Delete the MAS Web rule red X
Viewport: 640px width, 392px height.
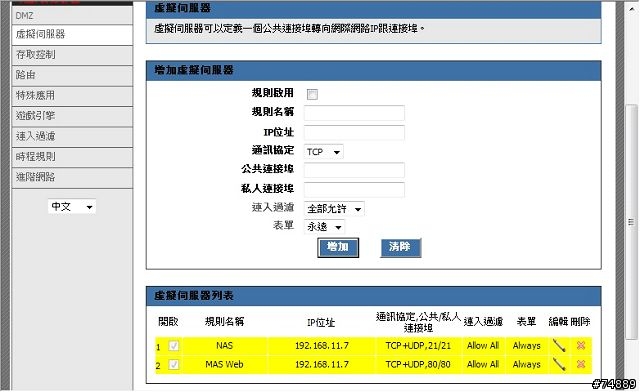click(x=581, y=364)
